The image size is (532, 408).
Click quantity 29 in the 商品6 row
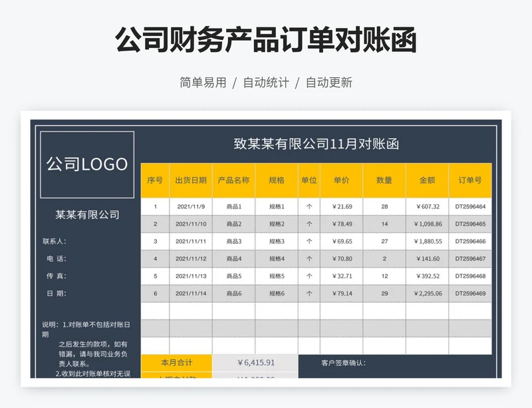[x=384, y=293]
